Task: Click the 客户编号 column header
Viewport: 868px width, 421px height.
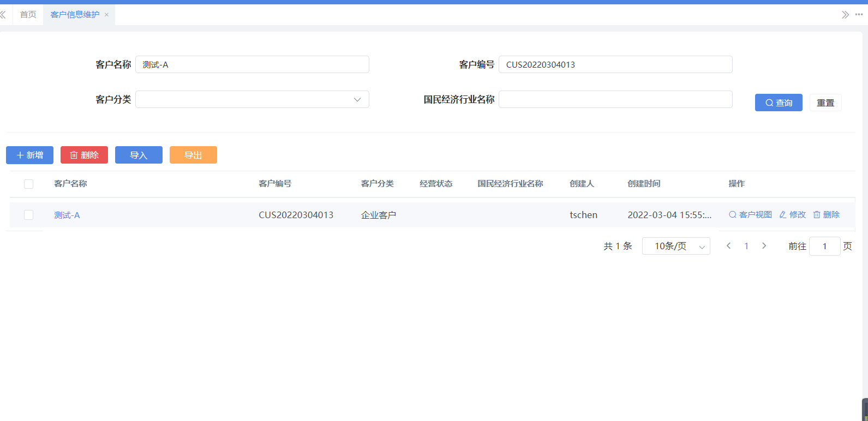Action: [275, 184]
